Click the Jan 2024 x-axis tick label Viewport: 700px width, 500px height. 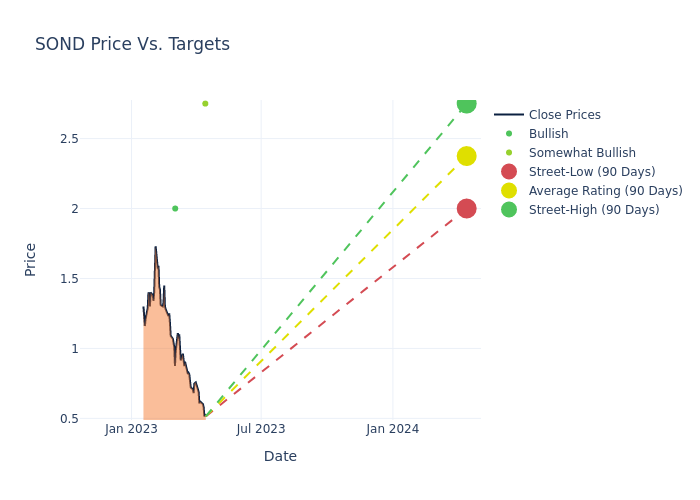[392, 429]
